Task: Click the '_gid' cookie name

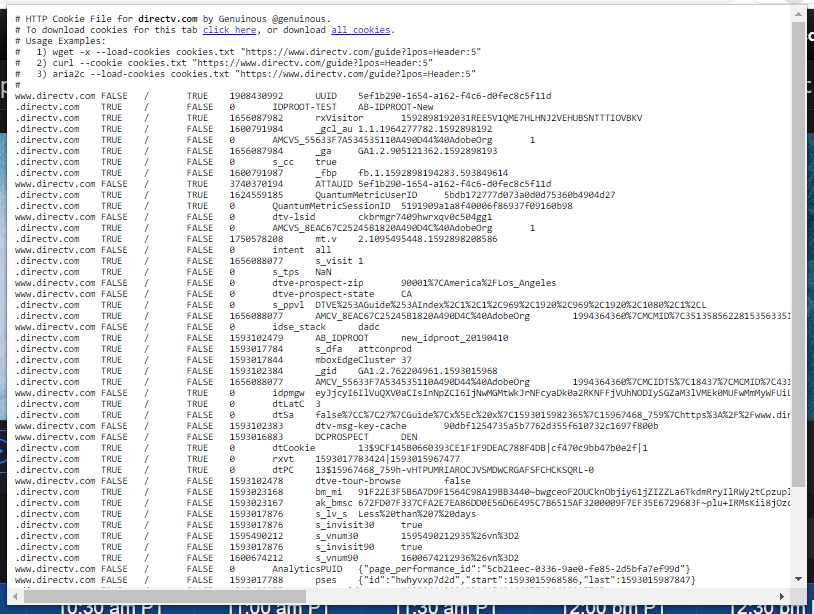Action: pos(326,371)
